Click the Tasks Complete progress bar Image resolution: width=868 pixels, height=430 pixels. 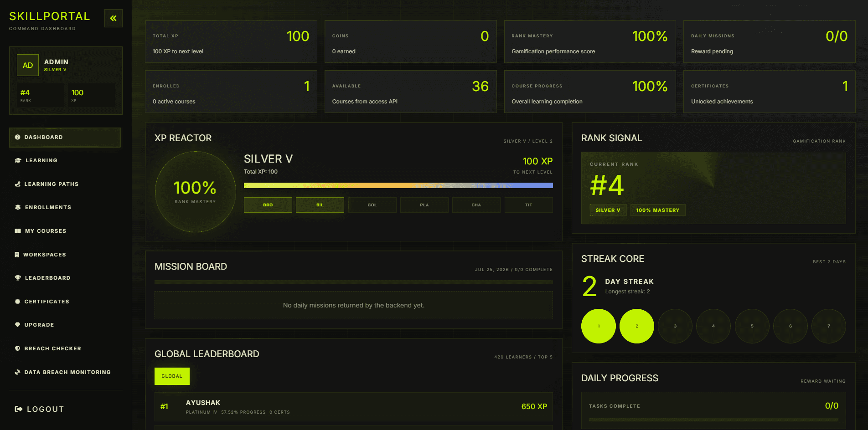(713, 420)
